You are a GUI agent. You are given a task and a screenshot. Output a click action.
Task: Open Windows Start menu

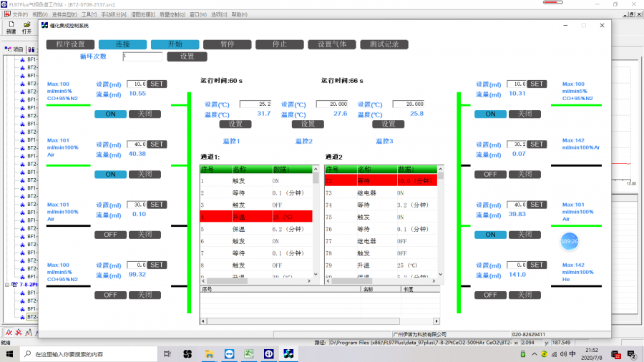(x=9, y=354)
